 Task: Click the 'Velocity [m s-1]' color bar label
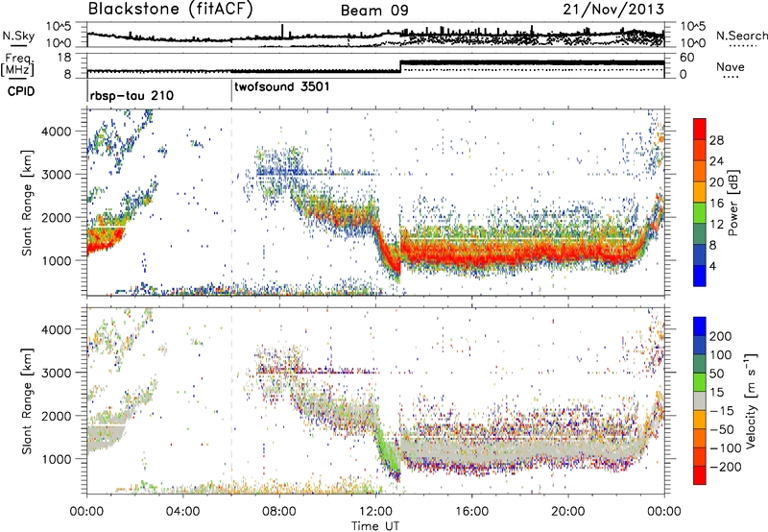click(x=752, y=400)
